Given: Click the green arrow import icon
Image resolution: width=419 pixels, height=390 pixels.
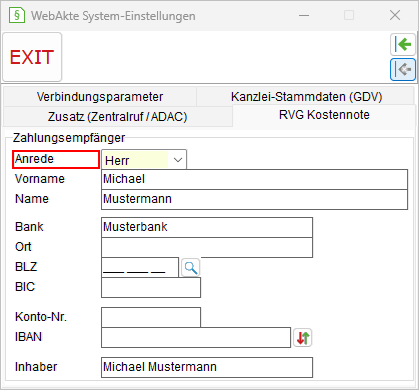Looking at the screenshot, I should coord(403,44).
